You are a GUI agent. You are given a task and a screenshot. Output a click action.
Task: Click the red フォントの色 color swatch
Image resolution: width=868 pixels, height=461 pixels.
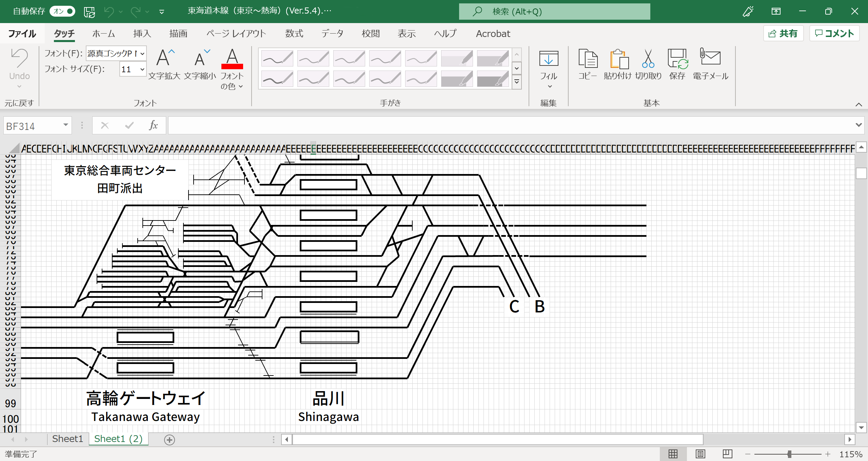pyautogui.click(x=232, y=66)
